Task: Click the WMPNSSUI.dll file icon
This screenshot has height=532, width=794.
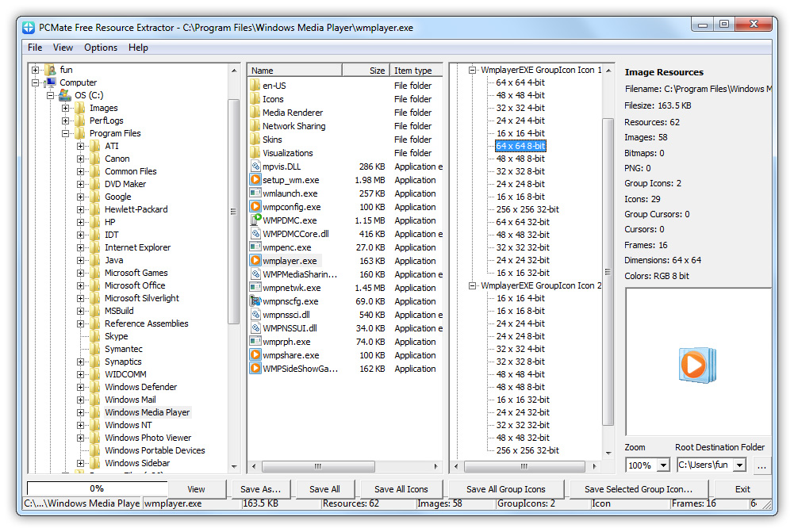Action: pyautogui.click(x=255, y=328)
